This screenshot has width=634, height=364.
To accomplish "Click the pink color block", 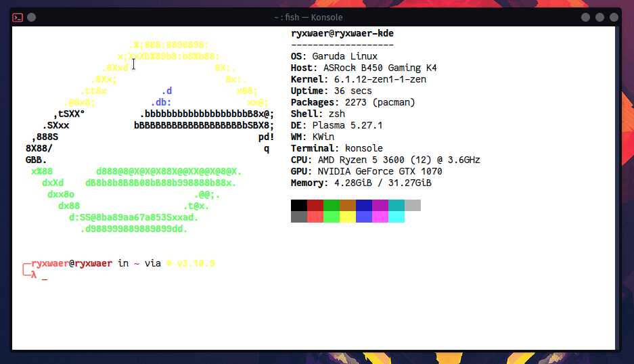I will click(380, 217).
